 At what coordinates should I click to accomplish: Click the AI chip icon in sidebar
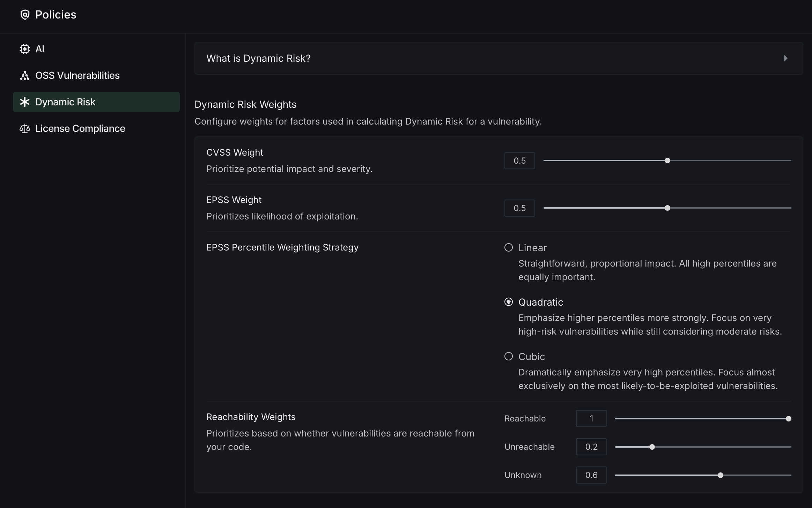click(25, 49)
